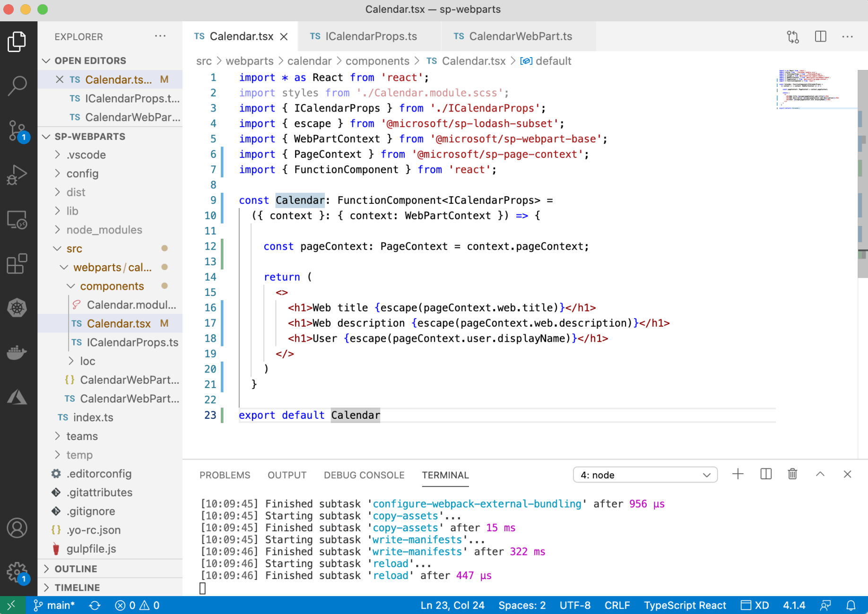Screen dimensions: 868x614
Task: Switch to the PROBLEMS panel tab
Action: pyautogui.click(x=225, y=475)
